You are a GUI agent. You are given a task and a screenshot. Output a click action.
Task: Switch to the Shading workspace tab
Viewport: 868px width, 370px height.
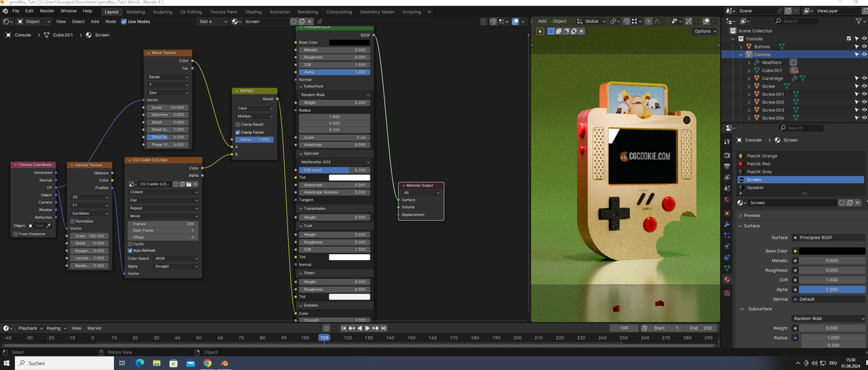coord(253,12)
